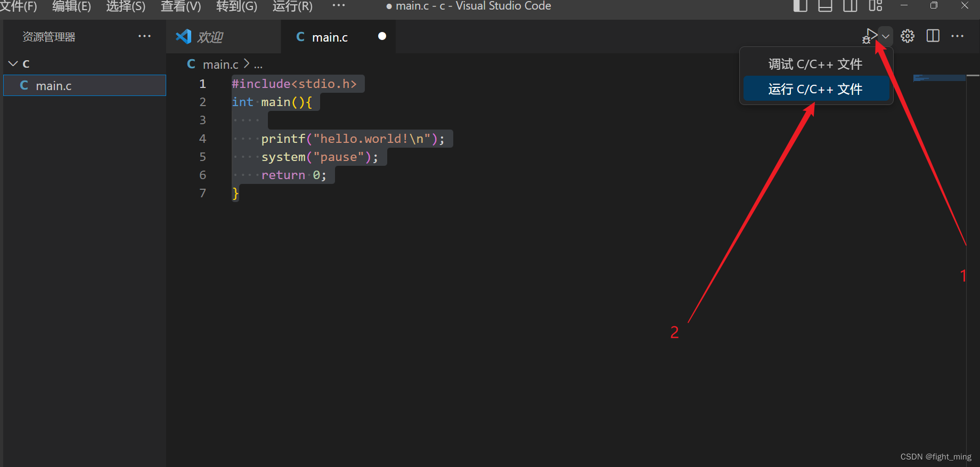Image resolution: width=980 pixels, height=467 pixels.
Task: Open the 编辑(E) menu
Action: click(x=71, y=6)
